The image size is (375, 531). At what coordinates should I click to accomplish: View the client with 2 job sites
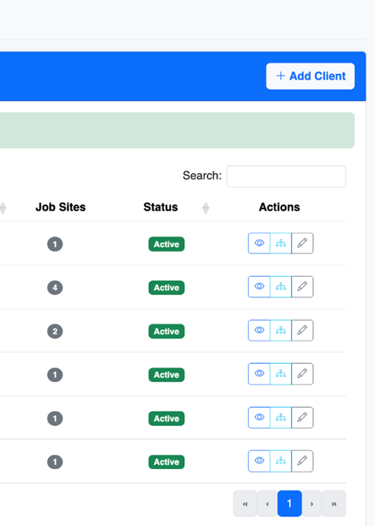pyautogui.click(x=259, y=330)
